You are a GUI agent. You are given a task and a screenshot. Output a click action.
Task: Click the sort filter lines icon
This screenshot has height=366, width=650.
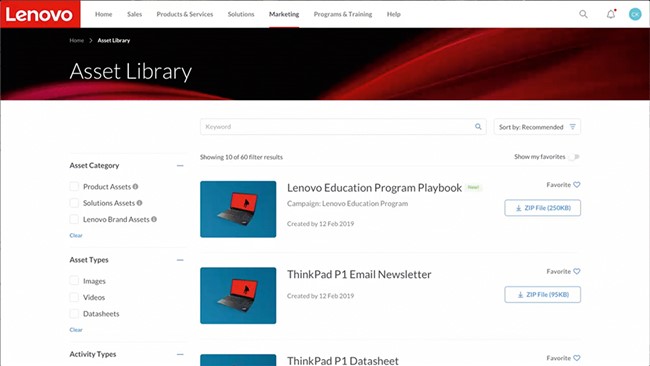coord(572,126)
